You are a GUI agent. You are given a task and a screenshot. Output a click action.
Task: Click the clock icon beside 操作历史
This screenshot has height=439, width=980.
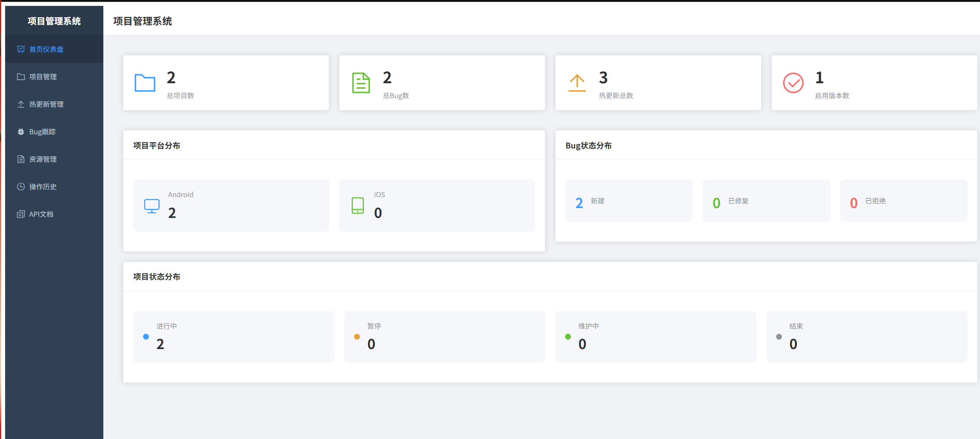21,187
